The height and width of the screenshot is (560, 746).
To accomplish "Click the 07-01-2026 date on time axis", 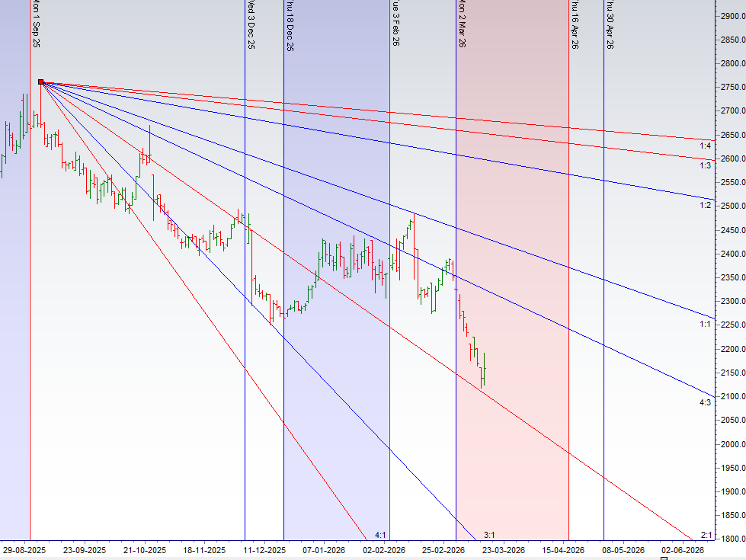I will 324,549.
